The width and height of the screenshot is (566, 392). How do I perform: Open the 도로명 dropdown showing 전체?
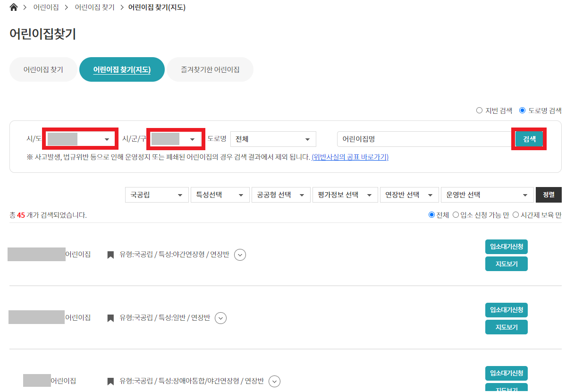point(273,139)
